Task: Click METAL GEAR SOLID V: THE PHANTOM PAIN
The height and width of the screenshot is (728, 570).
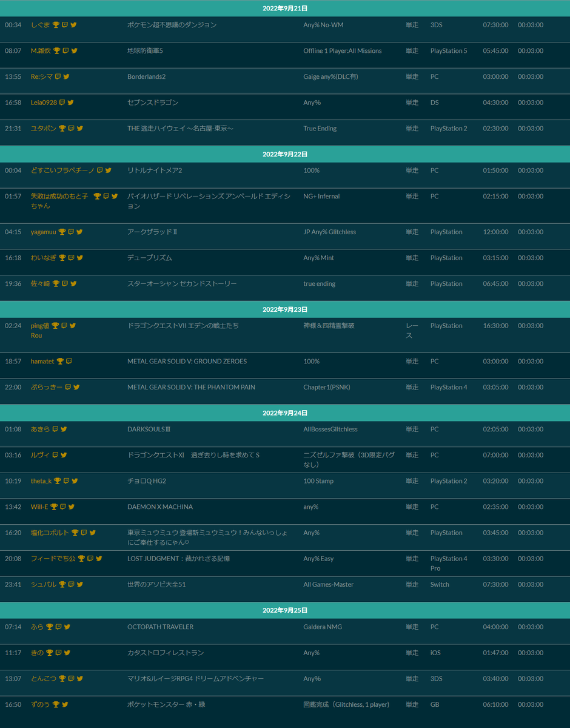Action: click(x=191, y=387)
